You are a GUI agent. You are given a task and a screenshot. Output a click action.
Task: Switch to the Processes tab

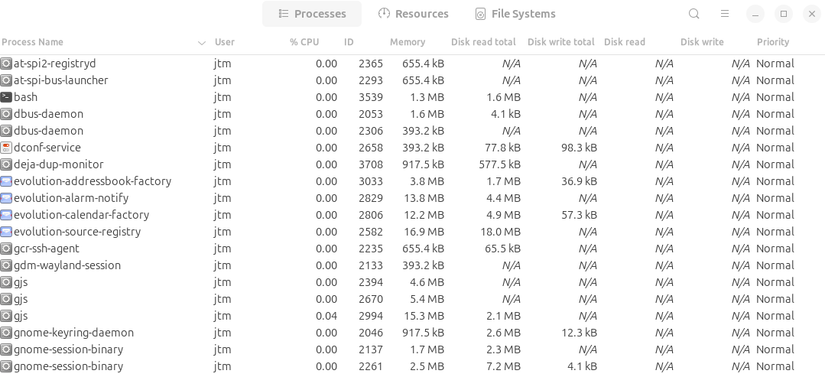(x=312, y=14)
